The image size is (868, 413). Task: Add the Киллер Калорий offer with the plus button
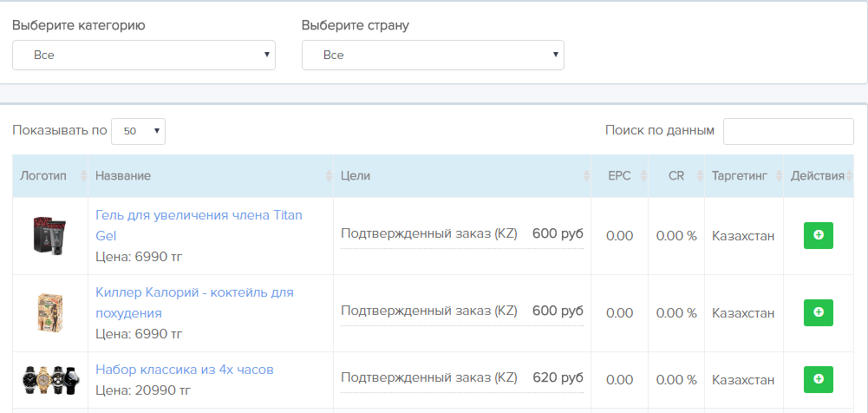tap(819, 313)
